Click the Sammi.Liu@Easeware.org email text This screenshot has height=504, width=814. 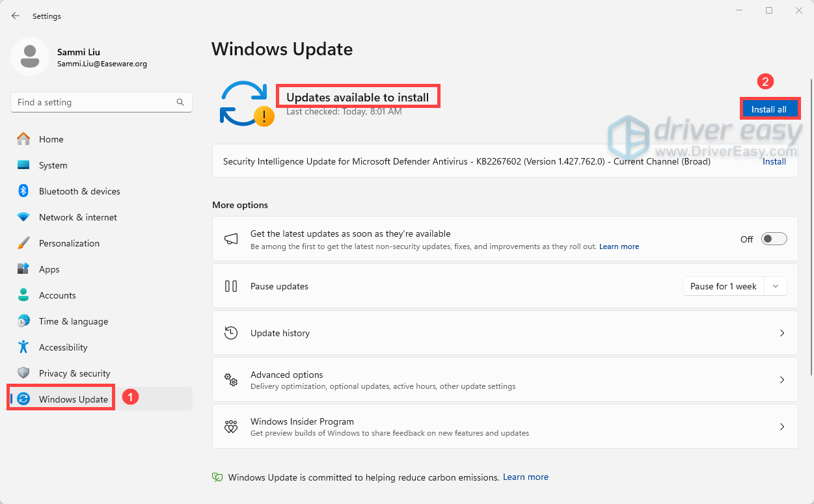(x=102, y=64)
